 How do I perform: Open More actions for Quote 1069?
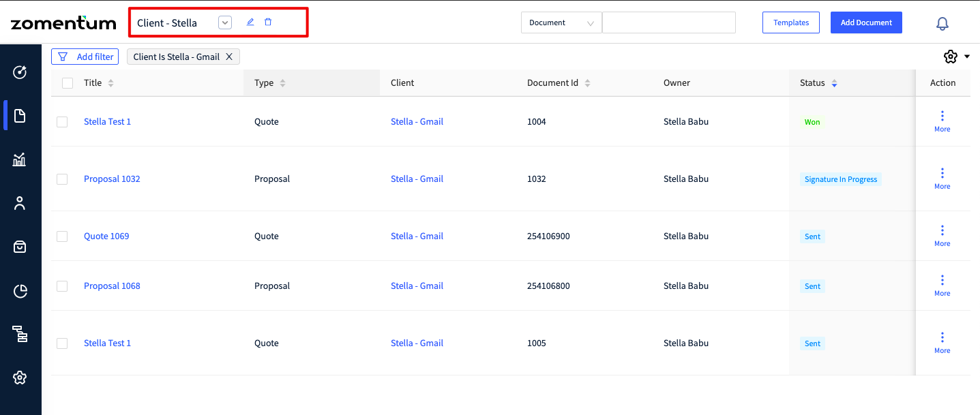point(942,236)
